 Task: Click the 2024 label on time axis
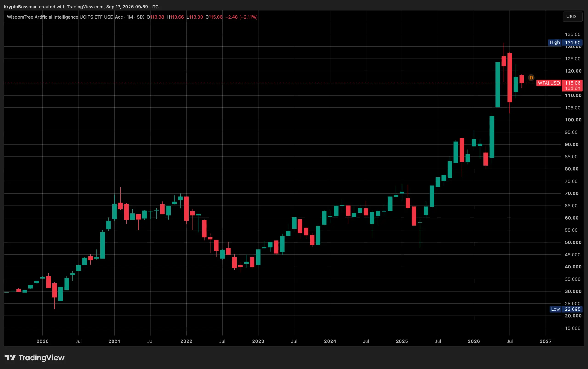coord(330,341)
